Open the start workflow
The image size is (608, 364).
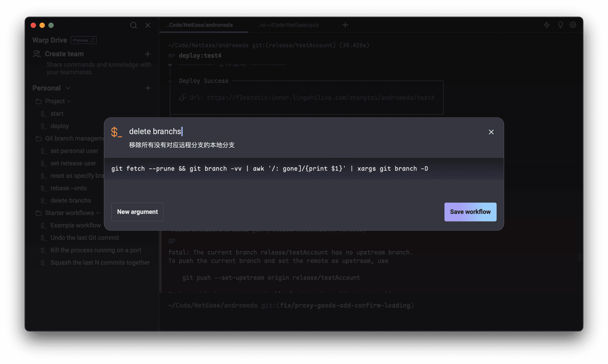[57, 114]
